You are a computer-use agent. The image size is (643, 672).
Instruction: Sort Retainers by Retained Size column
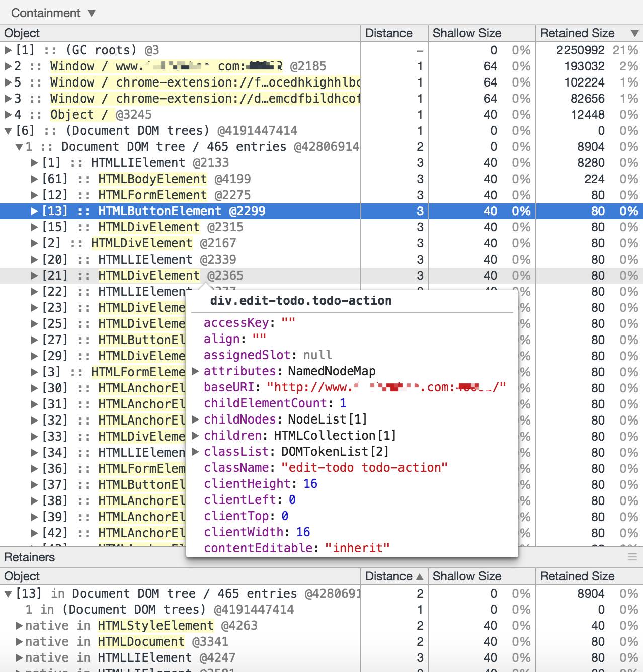click(589, 576)
